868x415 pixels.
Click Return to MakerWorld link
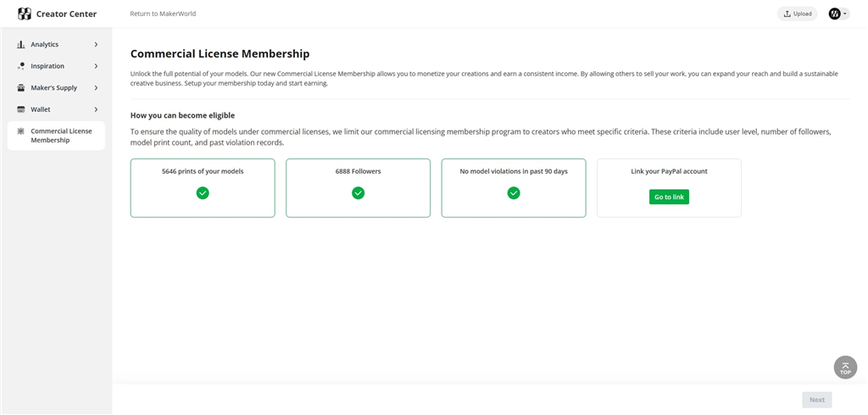(x=163, y=14)
